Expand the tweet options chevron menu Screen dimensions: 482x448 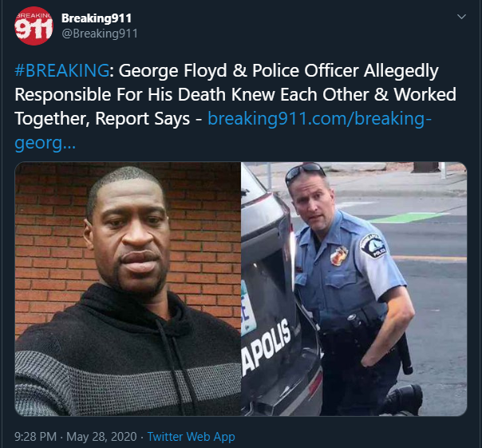(461, 17)
